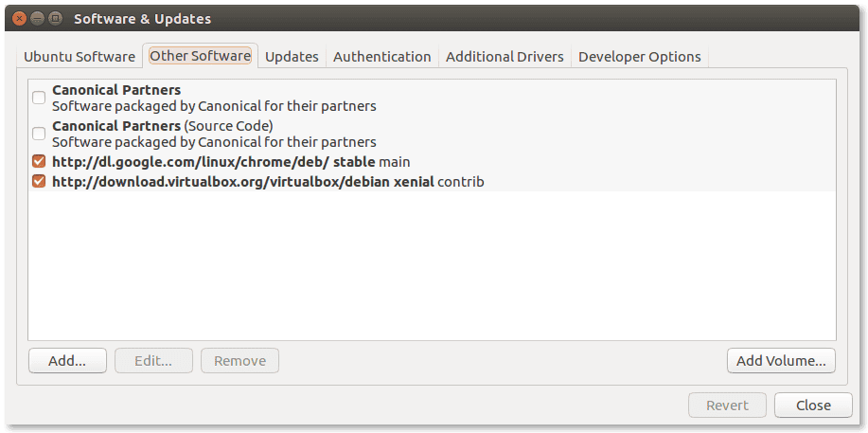Uncheck the dl.google.com chrome repository
Image resolution: width=868 pixels, height=433 pixels.
(x=39, y=162)
